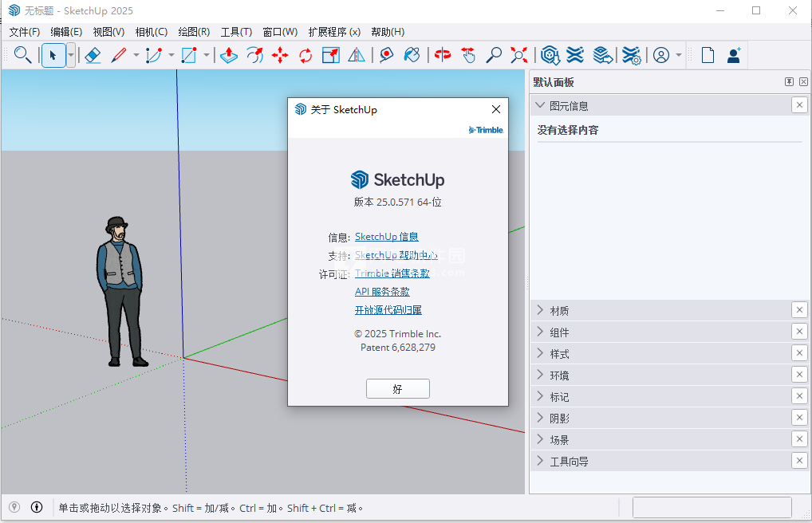The height and width of the screenshot is (523, 812).
Task: Close the 材质 section with its X
Action: point(799,310)
